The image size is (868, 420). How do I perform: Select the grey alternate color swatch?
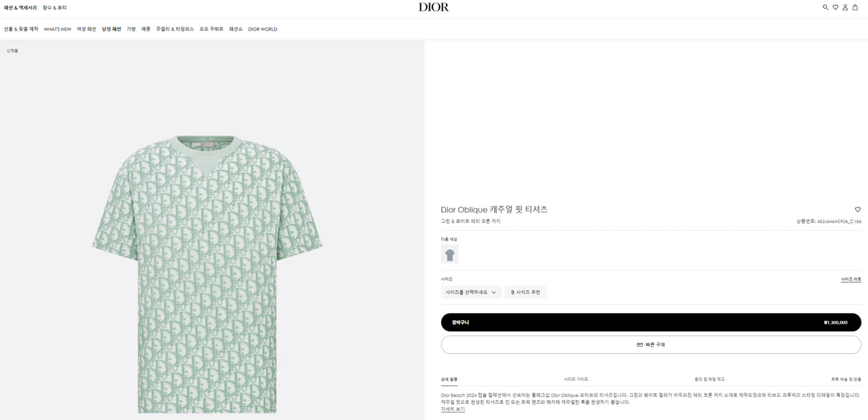point(450,254)
